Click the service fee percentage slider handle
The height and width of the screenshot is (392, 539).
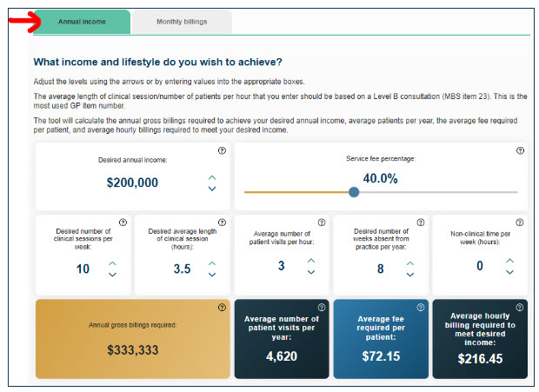coord(354,192)
